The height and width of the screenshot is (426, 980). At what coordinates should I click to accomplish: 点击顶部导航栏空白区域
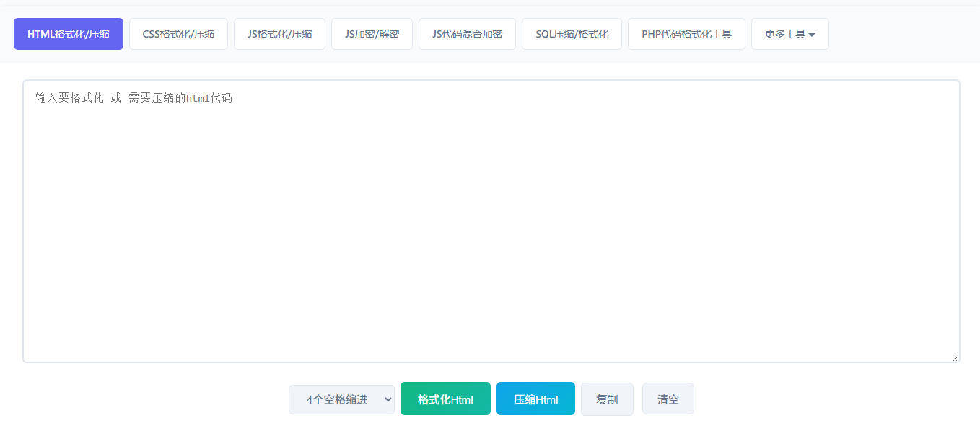coord(902,33)
